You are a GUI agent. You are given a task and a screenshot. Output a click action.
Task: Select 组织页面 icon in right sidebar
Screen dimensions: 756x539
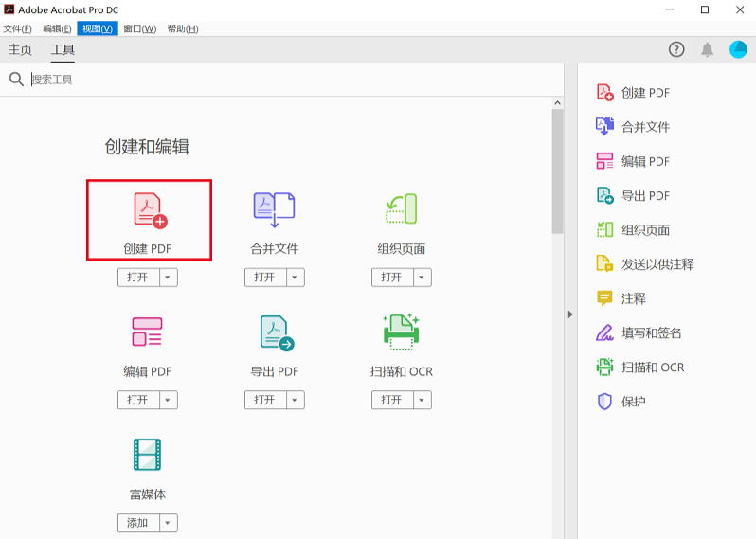click(x=604, y=229)
